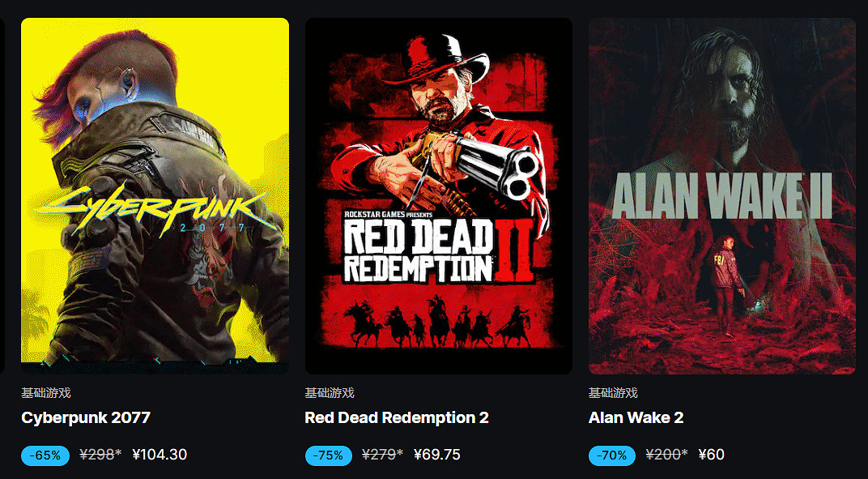Click 基础游戏 label above Alan Wake 2
This screenshot has width=868, height=479.
(613, 394)
